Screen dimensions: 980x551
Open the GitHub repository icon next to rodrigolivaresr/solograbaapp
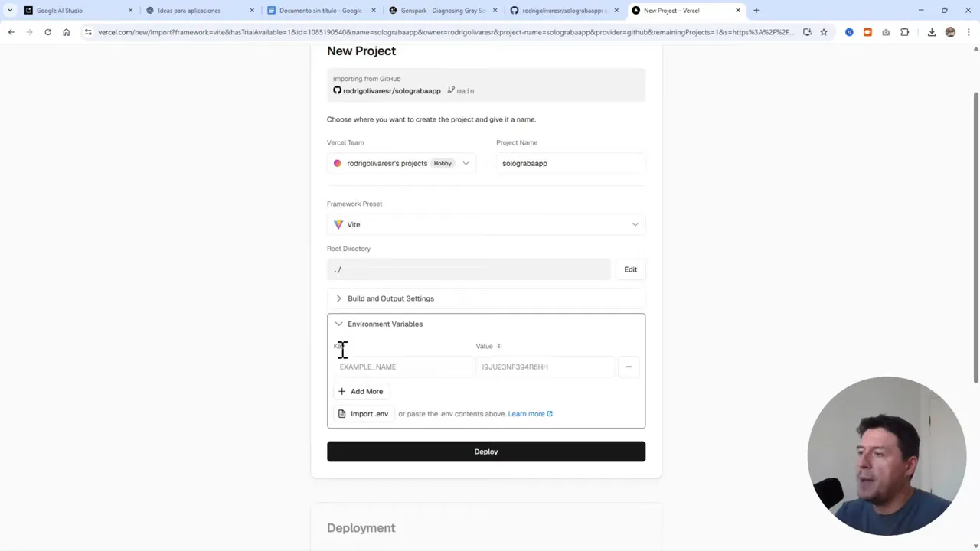tap(337, 90)
